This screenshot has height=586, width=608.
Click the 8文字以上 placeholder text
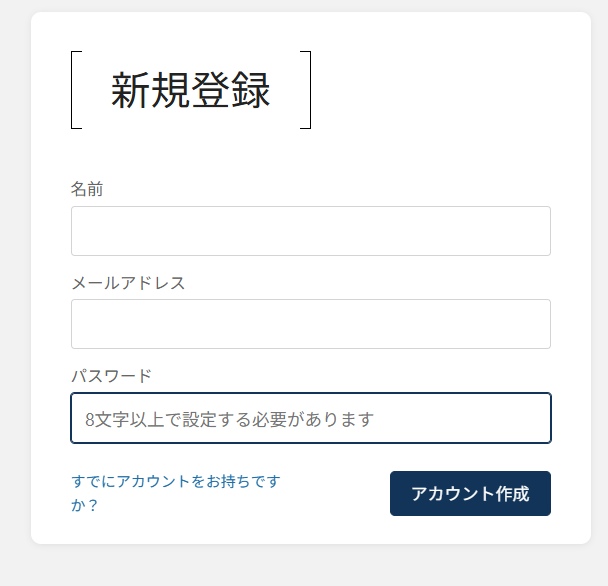point(229,419)
